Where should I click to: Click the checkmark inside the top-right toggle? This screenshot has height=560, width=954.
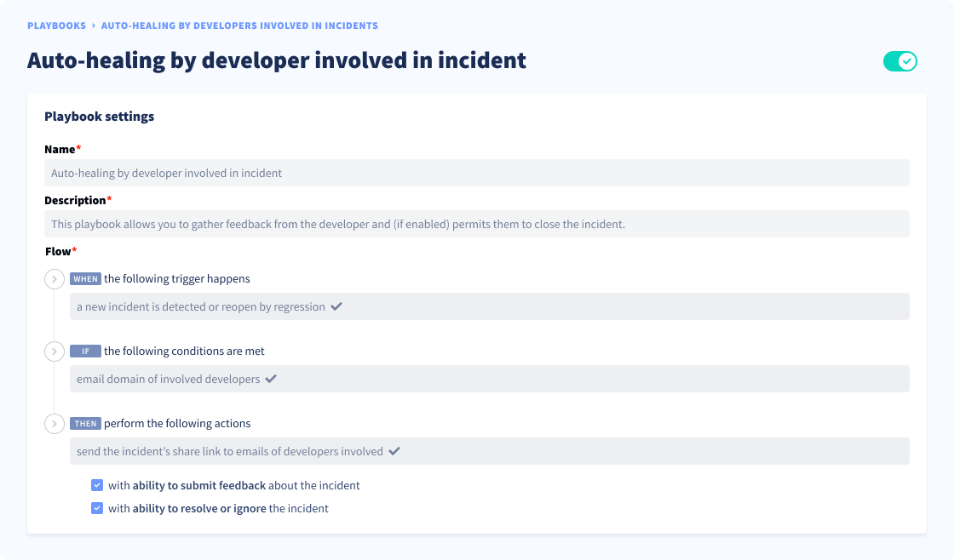(905, 60)
